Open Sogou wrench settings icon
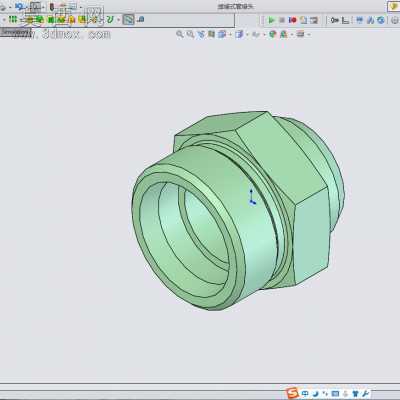The image size is (400, 400). (x=366, y=393)
